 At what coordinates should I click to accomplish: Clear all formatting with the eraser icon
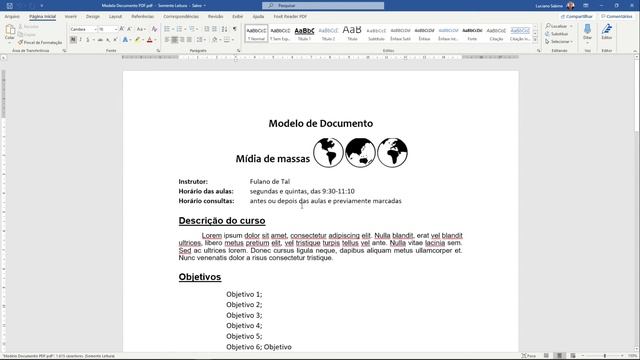tap(154, 29)
